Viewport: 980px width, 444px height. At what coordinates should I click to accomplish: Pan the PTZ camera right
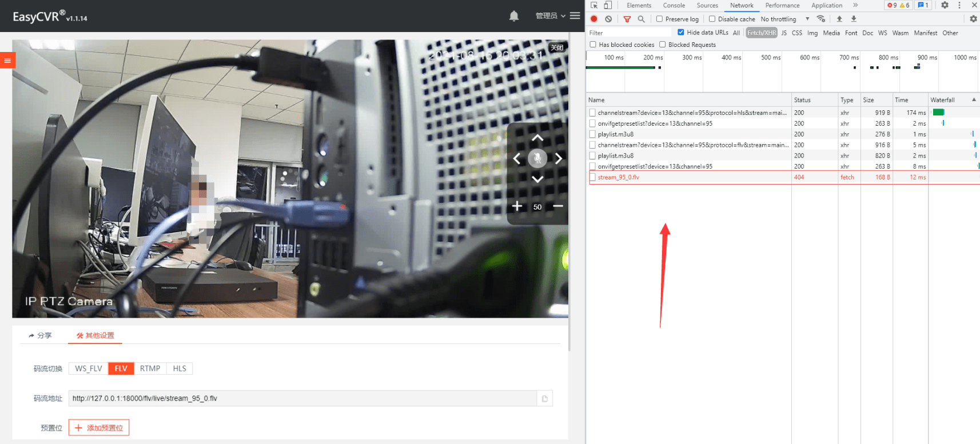click(x=559, y=159)
